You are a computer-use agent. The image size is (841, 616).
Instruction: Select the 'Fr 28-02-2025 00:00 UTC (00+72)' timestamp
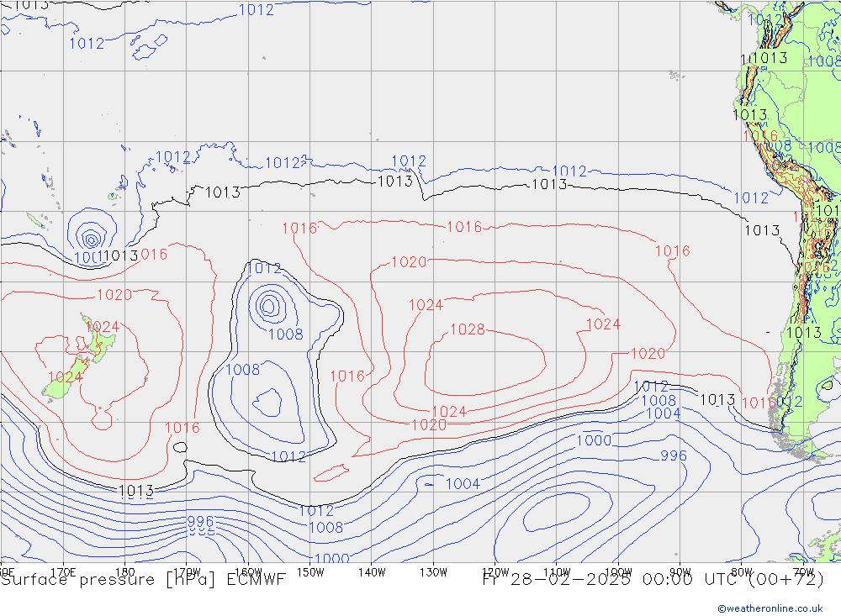tap(653, 580)
